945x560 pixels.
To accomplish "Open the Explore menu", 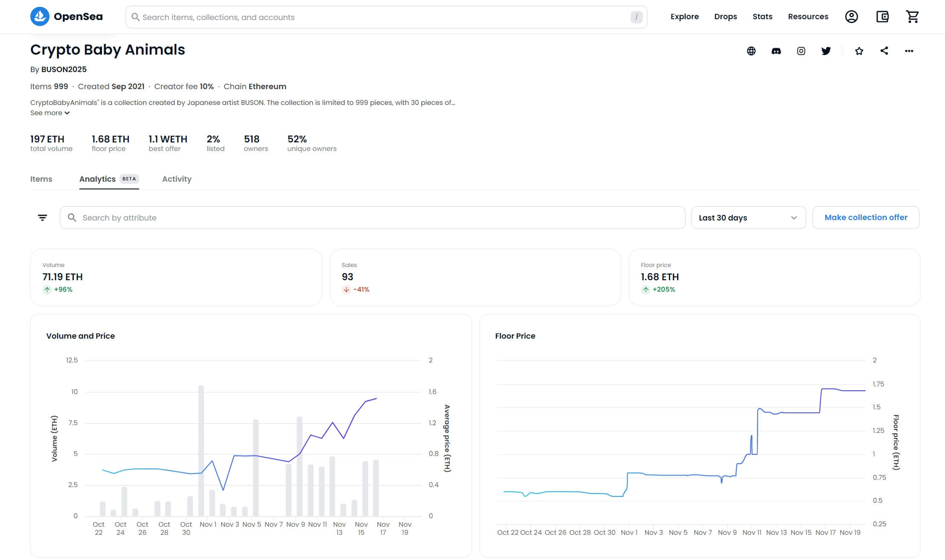I will coord(684,17).
